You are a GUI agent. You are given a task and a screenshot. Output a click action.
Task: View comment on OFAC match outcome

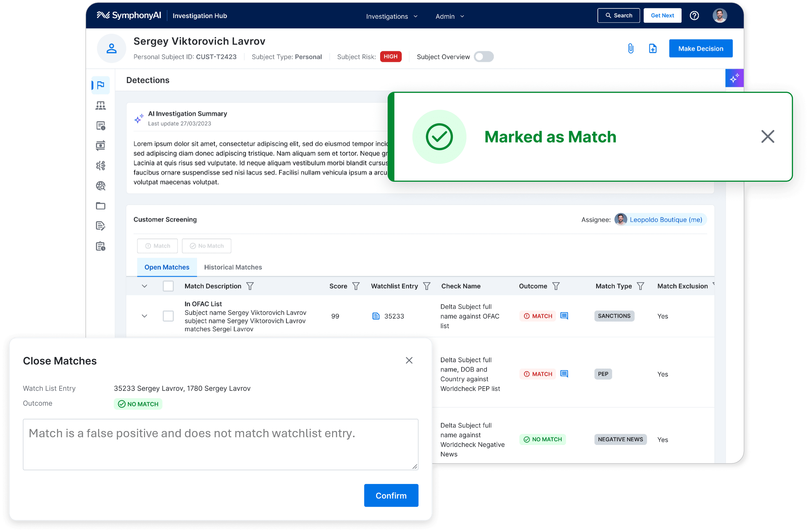(564, 316)
